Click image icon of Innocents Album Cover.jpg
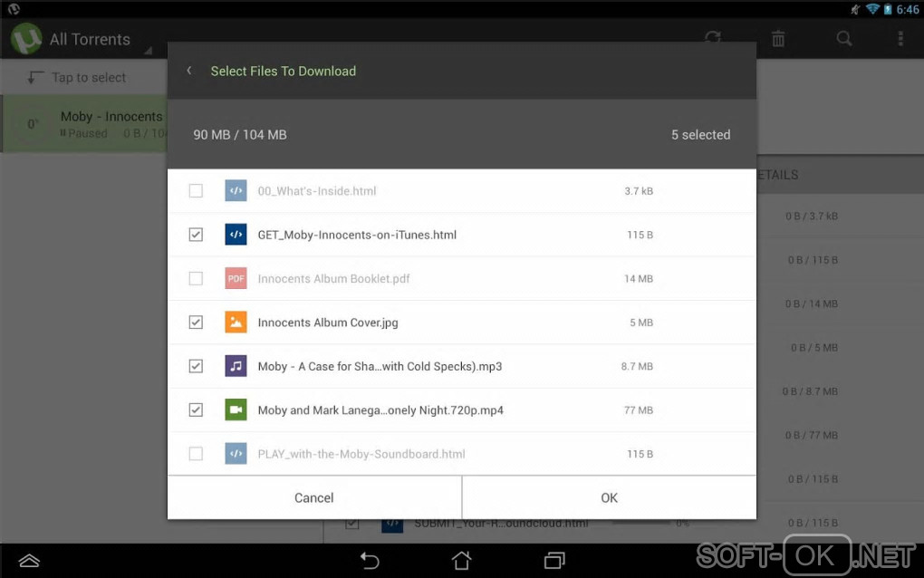The width and height of the screenshot is (924, 578). [236, 323]
